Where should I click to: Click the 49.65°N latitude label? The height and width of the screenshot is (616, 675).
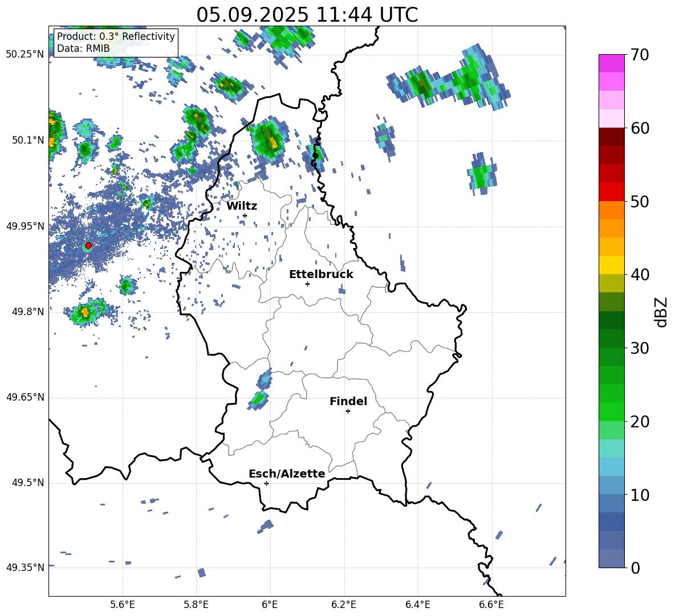pyautogui.click(x=25, y=397)
